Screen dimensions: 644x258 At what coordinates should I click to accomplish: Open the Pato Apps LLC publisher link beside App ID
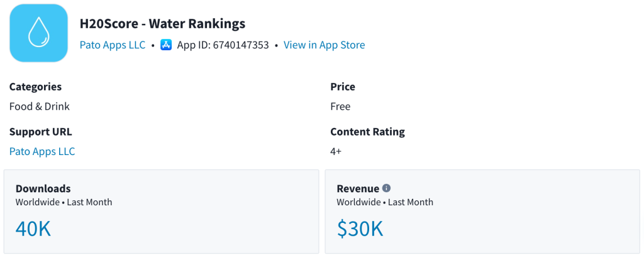pos(113,45)
